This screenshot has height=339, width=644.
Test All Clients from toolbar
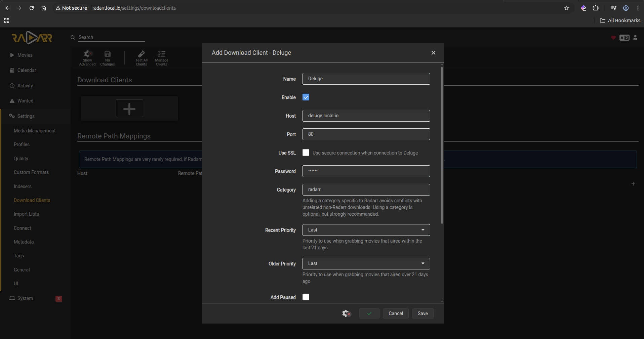tap(142, 58)
